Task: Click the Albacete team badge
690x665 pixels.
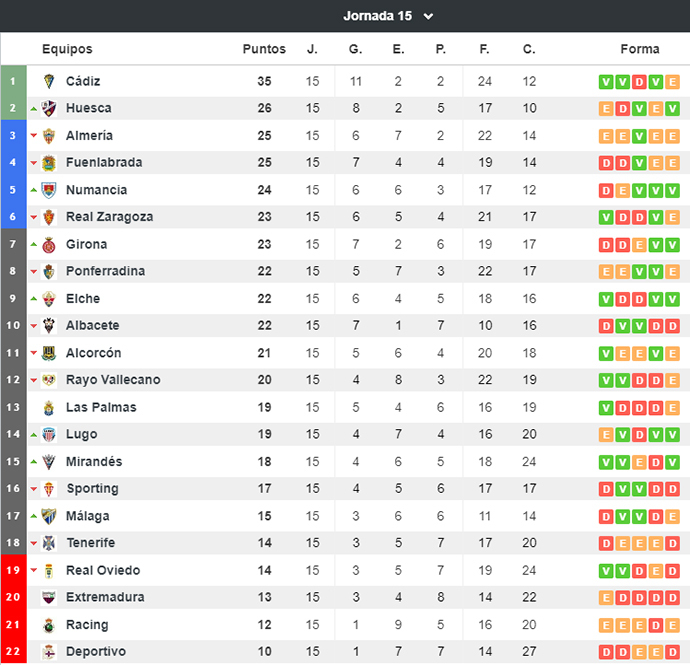Action: click(x=49, y=326)
